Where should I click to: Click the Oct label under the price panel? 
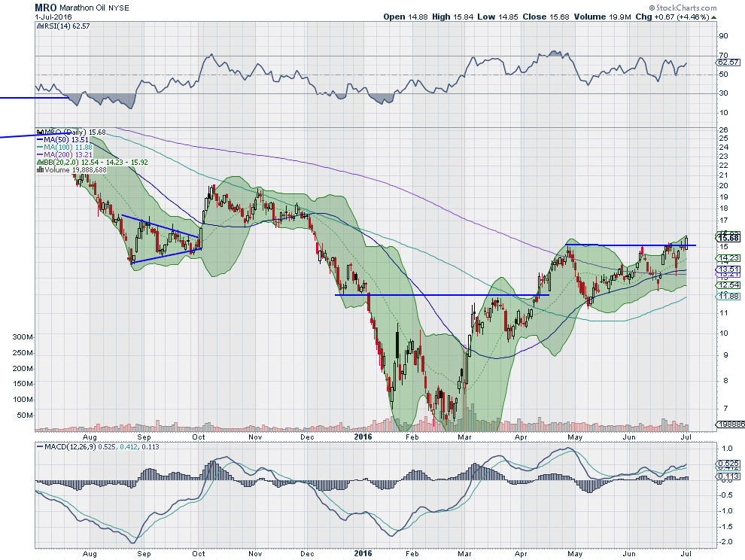[x=198, y=437]
